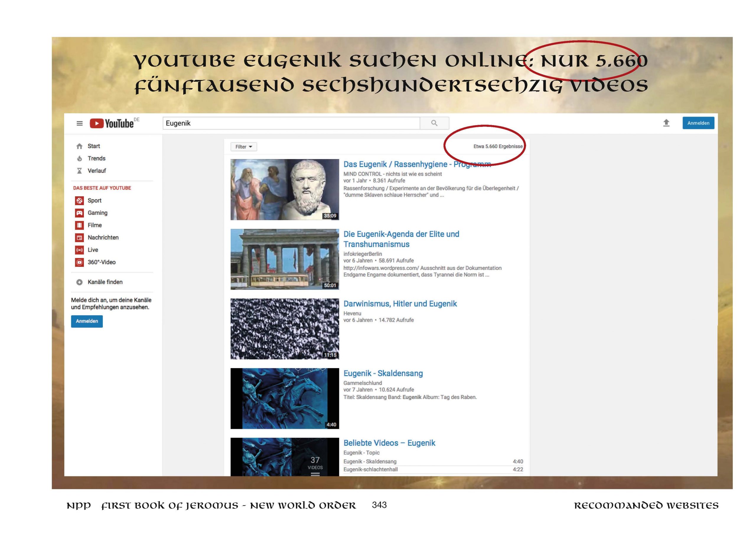This screenshot has height=536, width=756.
Task: Open the 360°-Video icon entry
Action: coord(79,262)
